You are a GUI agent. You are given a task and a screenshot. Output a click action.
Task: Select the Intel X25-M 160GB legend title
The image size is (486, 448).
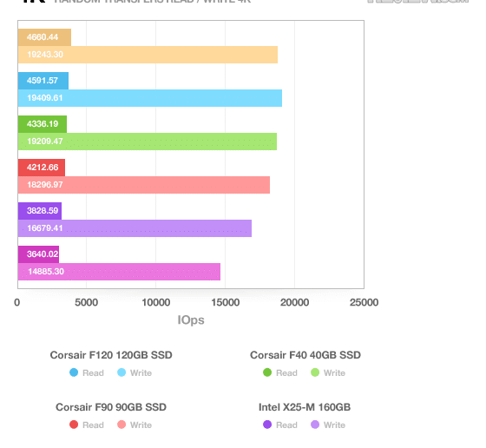305,407
